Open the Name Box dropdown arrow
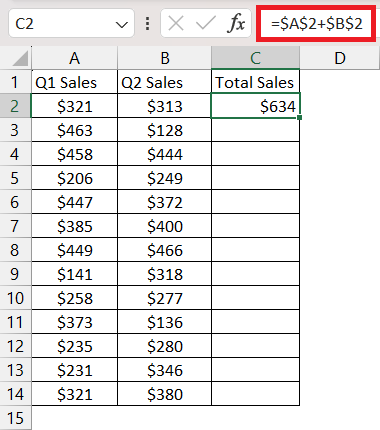This screenshot has height=430, width=380. [121, 24]
